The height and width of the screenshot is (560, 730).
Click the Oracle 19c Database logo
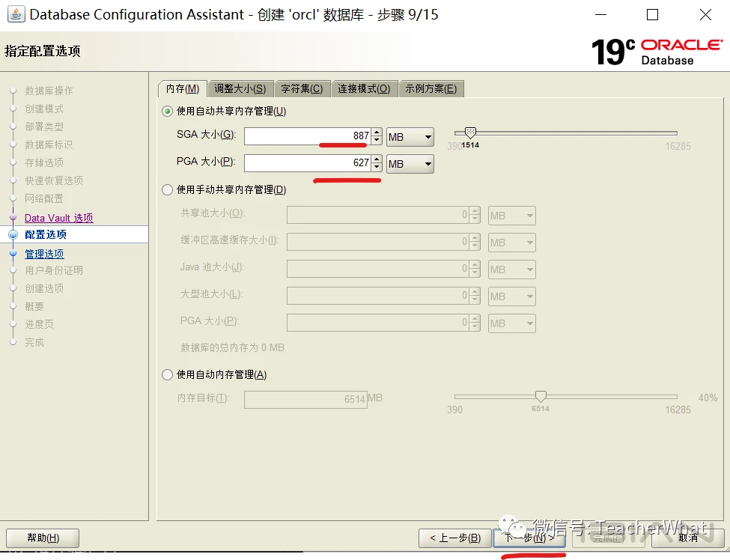coord(657,52)
